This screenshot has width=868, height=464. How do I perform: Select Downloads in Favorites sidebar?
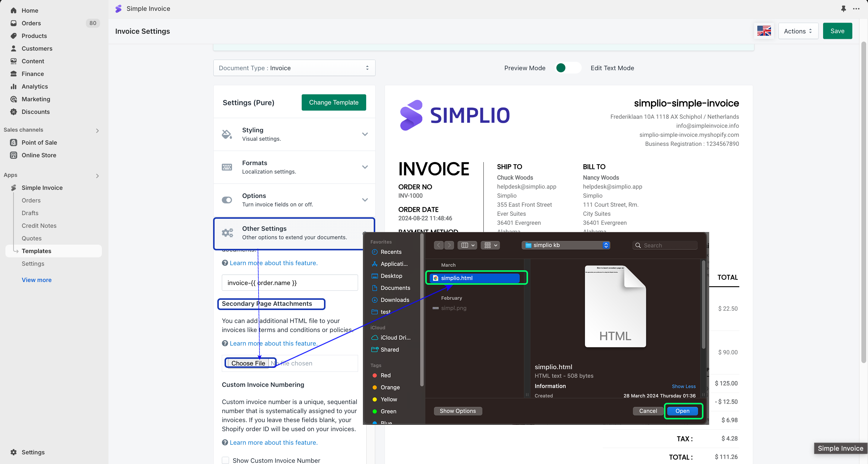395,300
